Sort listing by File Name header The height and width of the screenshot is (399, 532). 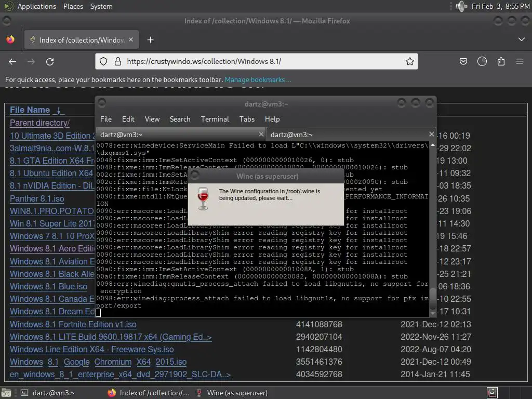click(30, 110)
